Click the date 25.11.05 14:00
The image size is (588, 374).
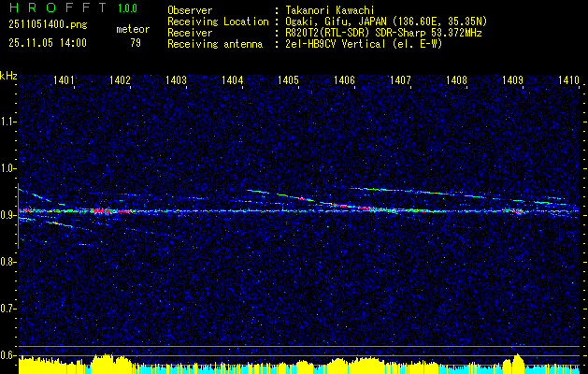[48, 43]
